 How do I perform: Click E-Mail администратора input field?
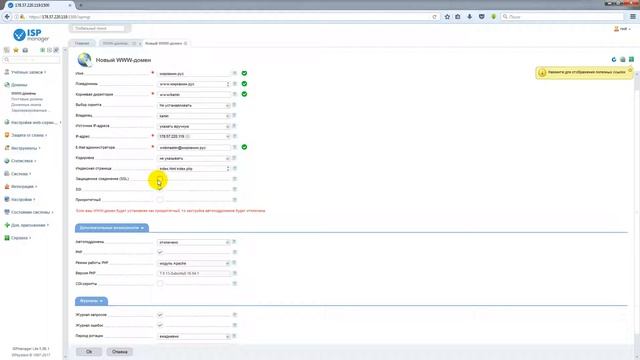tap(194, 147)
